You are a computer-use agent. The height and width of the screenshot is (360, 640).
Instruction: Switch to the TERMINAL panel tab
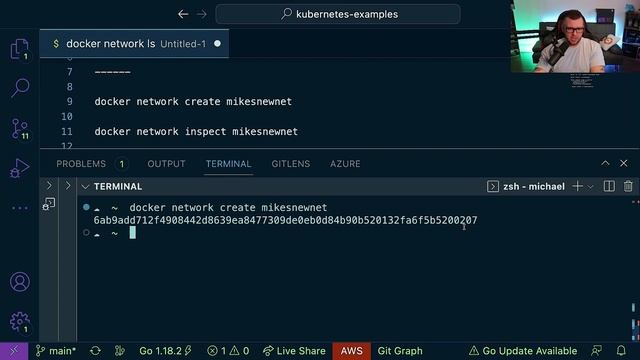tap(228, 164)
